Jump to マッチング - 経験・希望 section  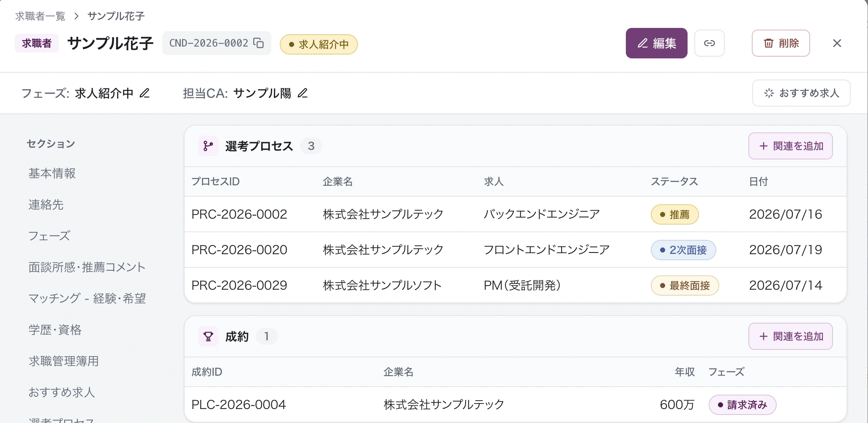tap(87, 299)
